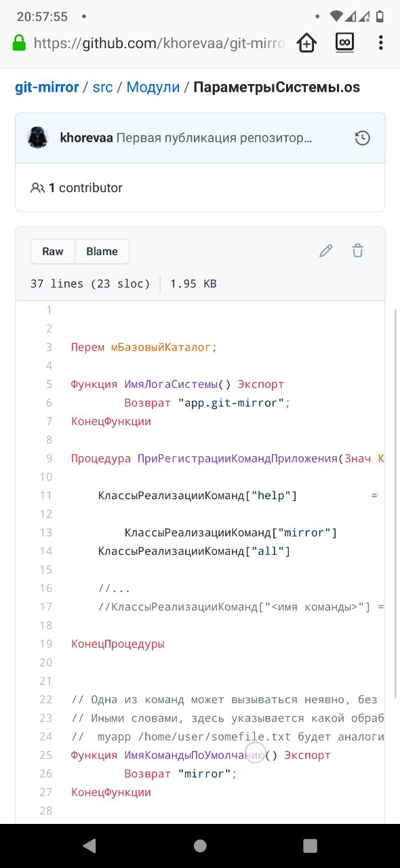The width and height of the screenshot is (400, 868).
Task: Open the khorevaa author profile link
Action: click(x=87, y=138)
